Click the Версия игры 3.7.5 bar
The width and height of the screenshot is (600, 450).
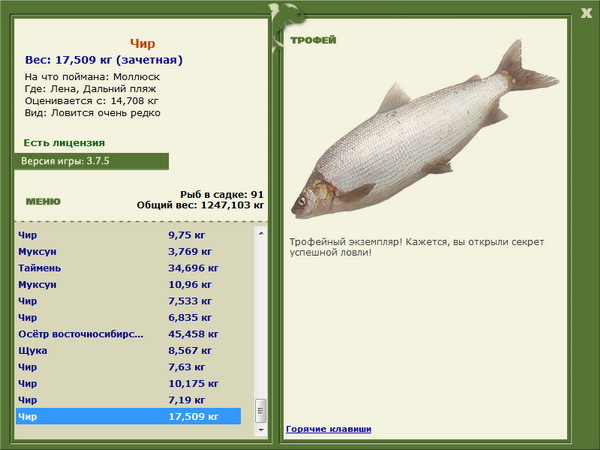[91, 161]
